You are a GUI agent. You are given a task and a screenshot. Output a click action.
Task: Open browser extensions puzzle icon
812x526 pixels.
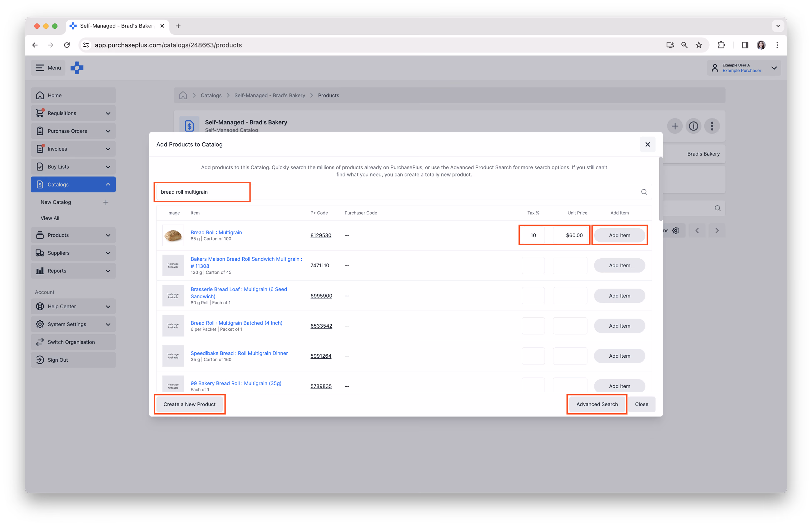click(721, 45)
